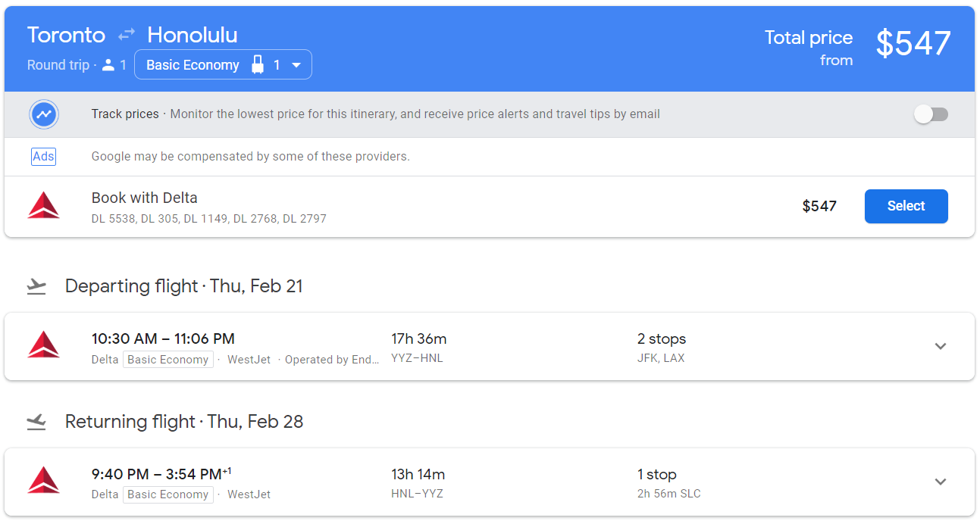Click the Toronto origin city text
The height and width of the screenshot is (524, 980).
66,35
